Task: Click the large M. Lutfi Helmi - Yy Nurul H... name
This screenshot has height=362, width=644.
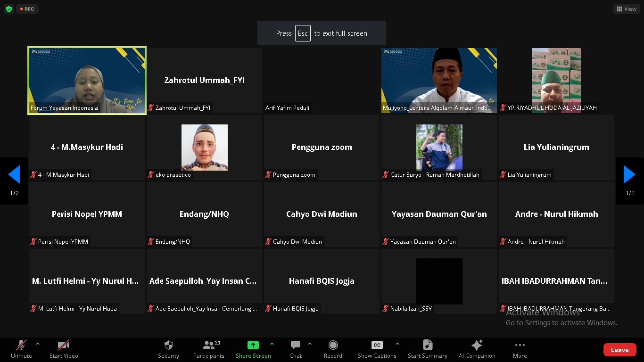Action: click(85, 281)
